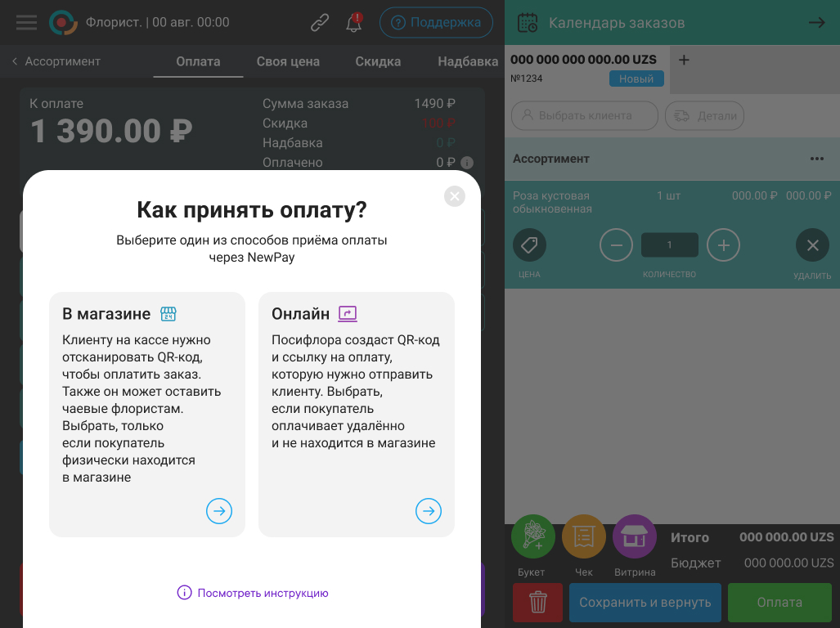Viewport: 840px width, 628px height.
Task: Click the red trash delete button
Action: (x=538, y=603)
